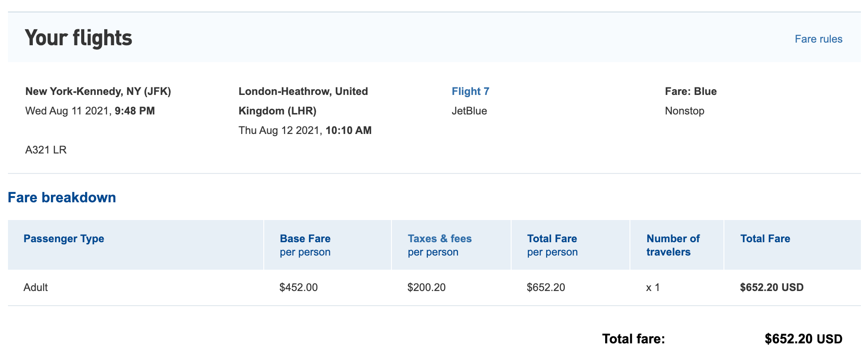Open the Taxes & fees column link

439,239
